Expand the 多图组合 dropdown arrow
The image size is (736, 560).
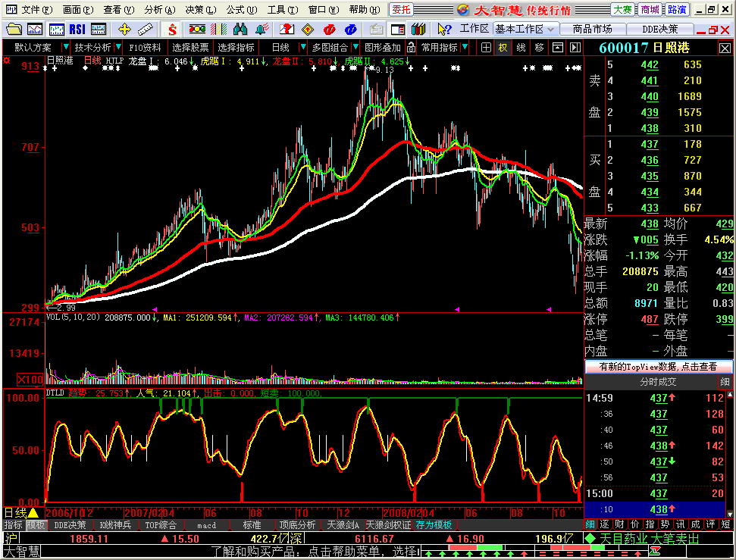[355, 48]
